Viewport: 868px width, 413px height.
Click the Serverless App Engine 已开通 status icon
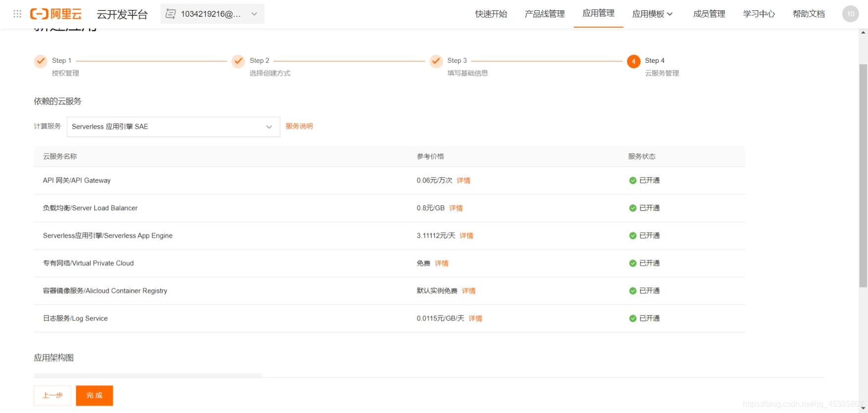click(633, 236)
